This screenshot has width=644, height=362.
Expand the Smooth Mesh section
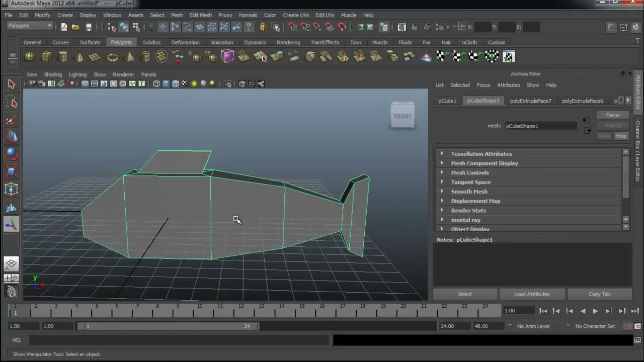[x=528, y=192]
